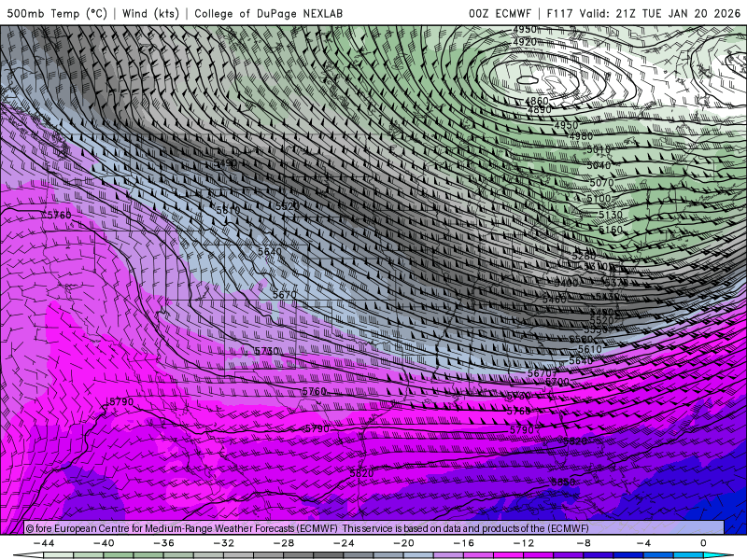Image resolution: width=747 pixels, height=560 pixels.
Task: Click the 4920 height contour label
Action: [525, 42]
